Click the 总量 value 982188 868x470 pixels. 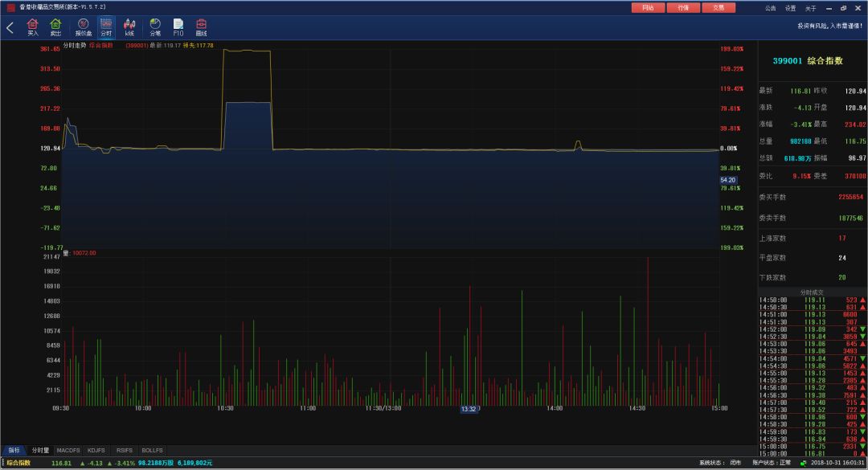[x=800, y=141]
